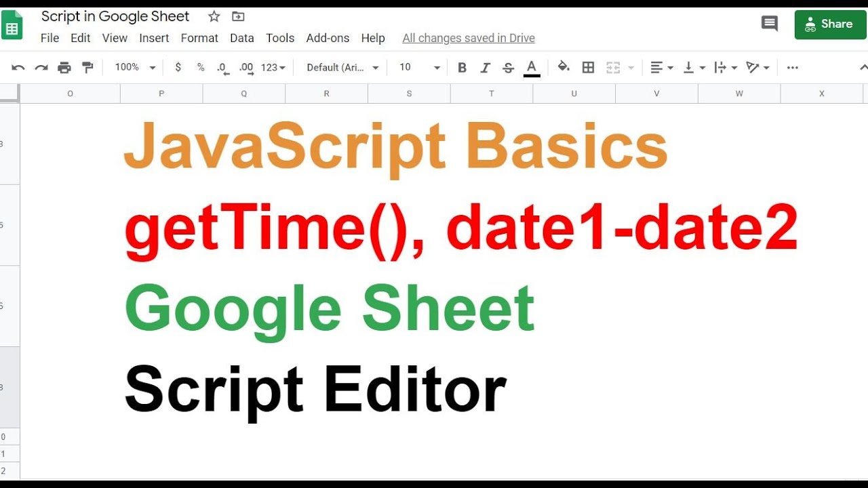Viewport: 868px width, 488px height.
Task: Open the Add-ons menu
Action: (328, 38)
